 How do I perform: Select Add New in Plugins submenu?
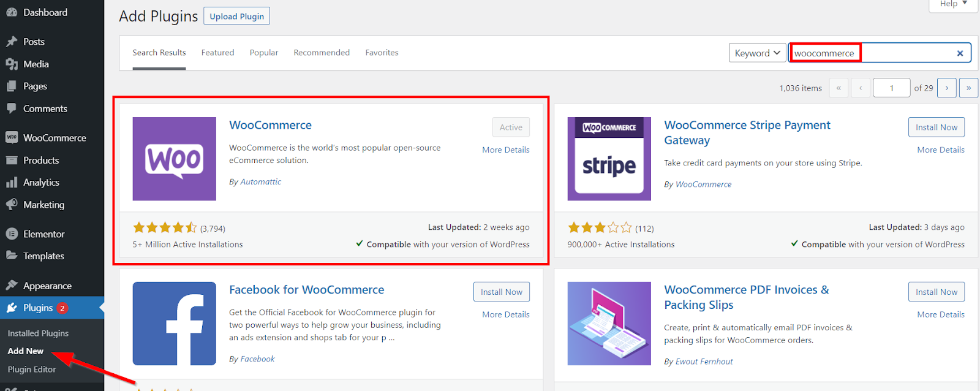pyautogui.click(x=26, y=351)
